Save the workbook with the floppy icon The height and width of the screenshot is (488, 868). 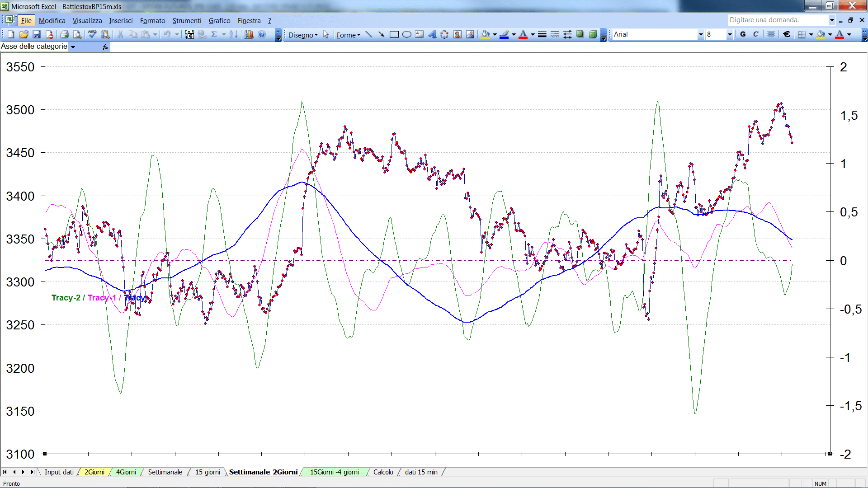[37, 34]
